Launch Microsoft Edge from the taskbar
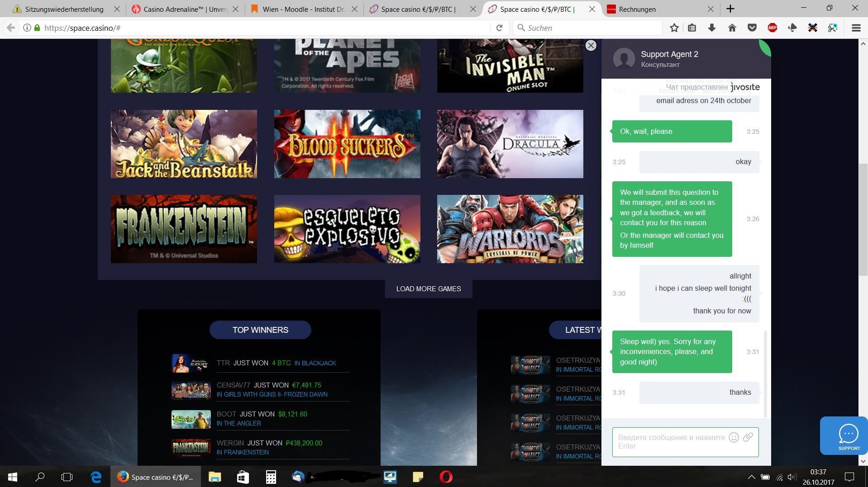 (96, 477)
